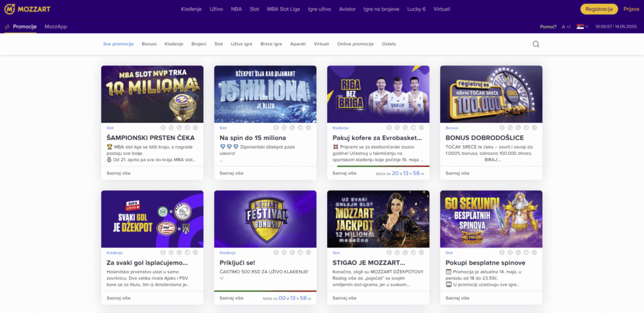
Task: Click Saznaj više on BONUS DOBRODOŠLICE card
Action: tap(458, 173)
